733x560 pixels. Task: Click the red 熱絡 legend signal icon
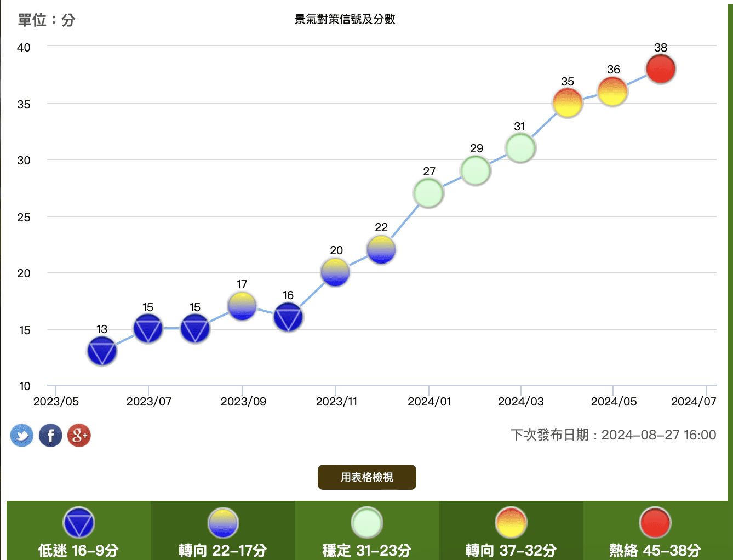(655, 523)
